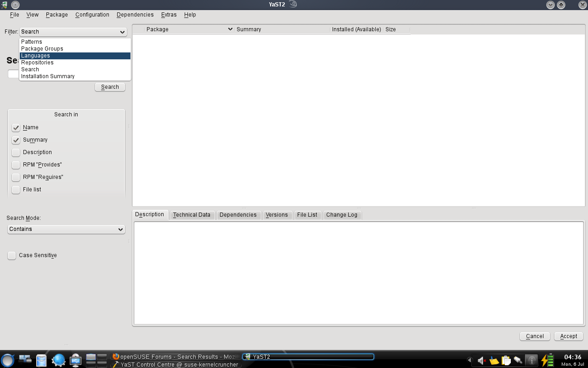Sort by Installed (Available) column header
The width and height of the screenshot is (588, 368).
357,29
